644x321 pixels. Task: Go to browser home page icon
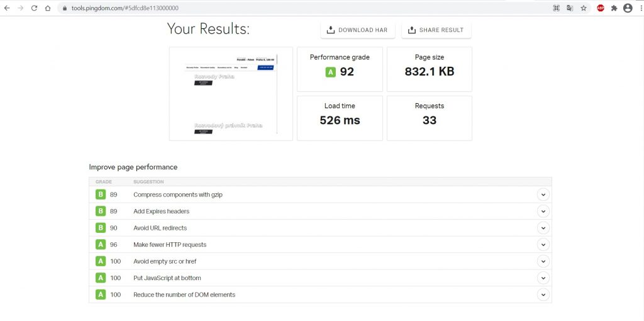click(48, 8)
